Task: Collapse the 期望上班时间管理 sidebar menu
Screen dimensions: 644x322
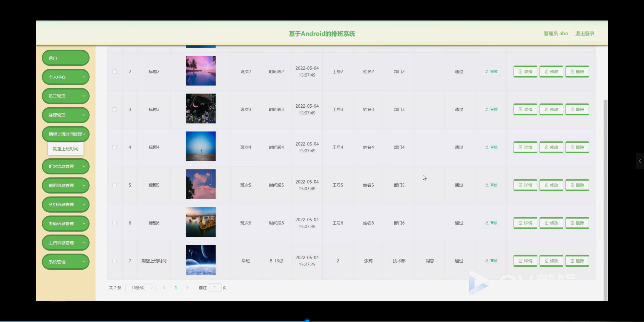Action: 65,134
